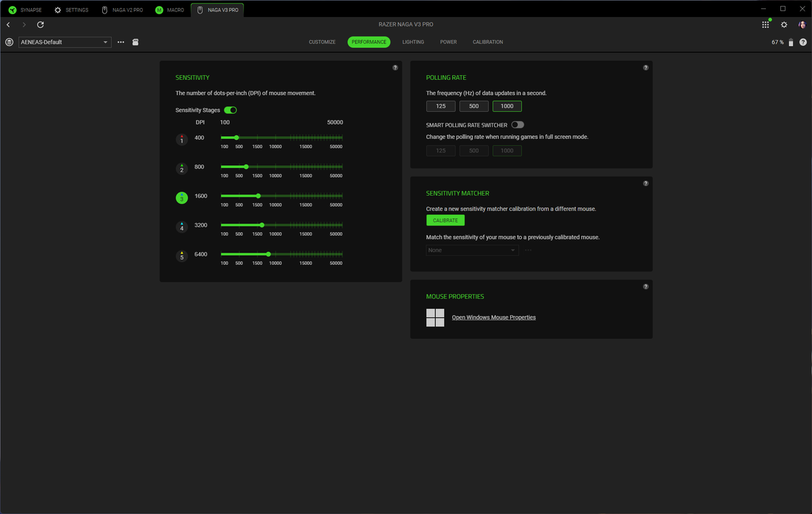Set polling rate to 125 Hz

(x=441, y=106)
